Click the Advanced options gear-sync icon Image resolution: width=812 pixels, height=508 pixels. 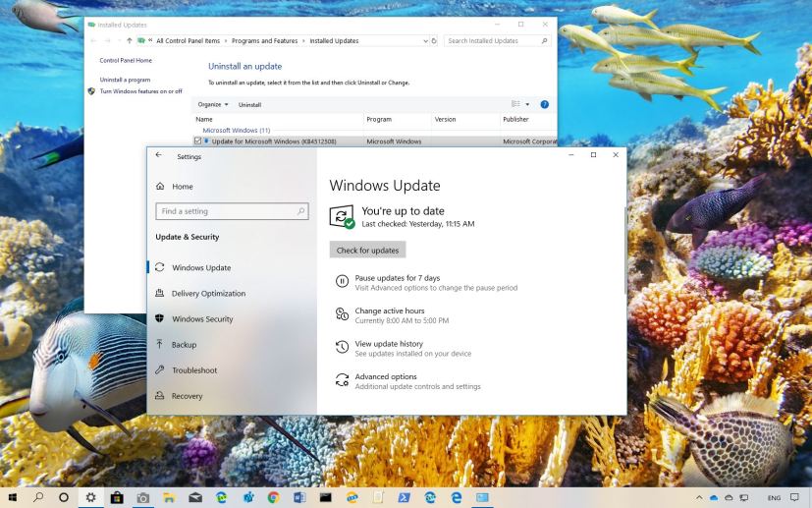(x=342, y=380)
